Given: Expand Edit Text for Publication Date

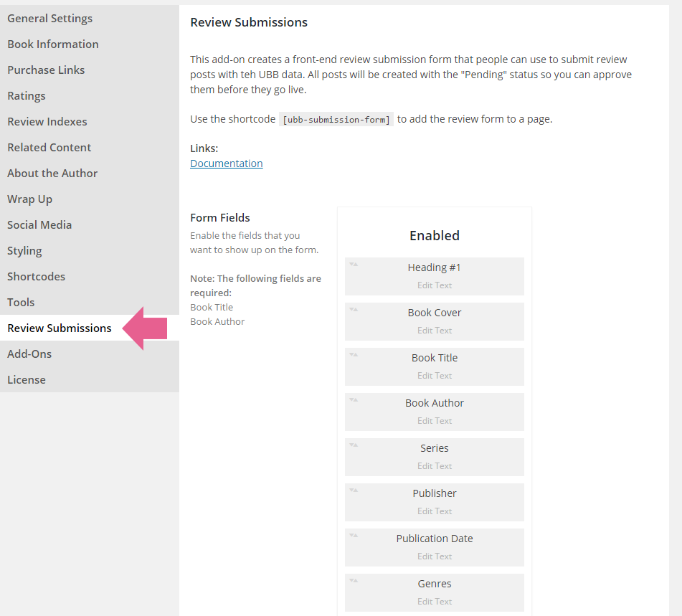Looking at the screenshot, I should [x=435, y=556].
